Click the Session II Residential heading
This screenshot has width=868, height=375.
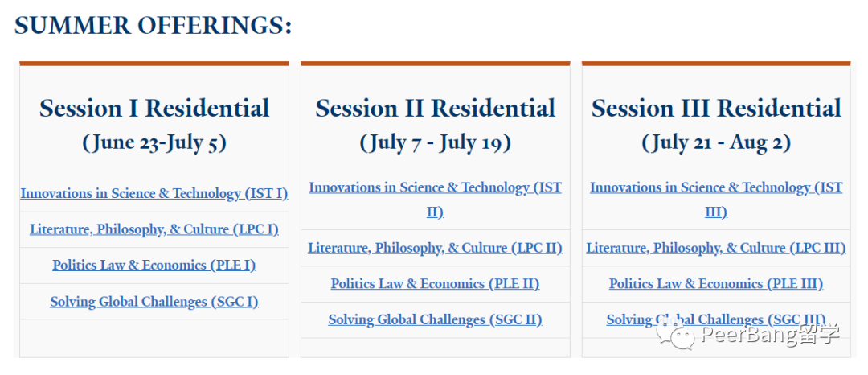pyautogui.click(x=435, y=108)
